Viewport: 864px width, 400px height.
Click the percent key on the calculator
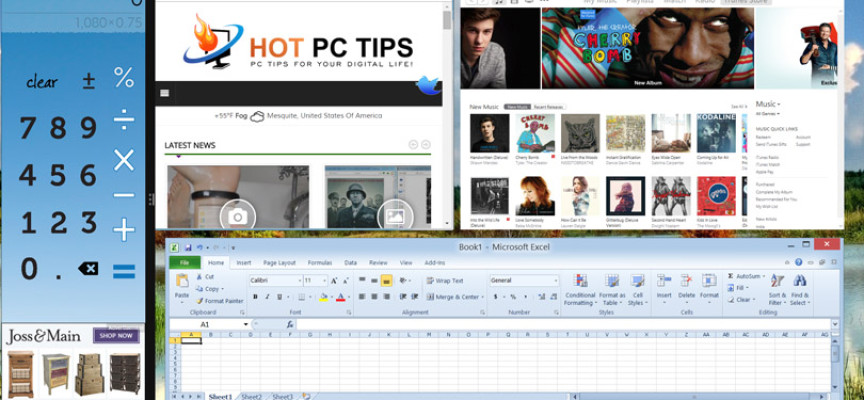pyautogui.click(x=124, y=78)
